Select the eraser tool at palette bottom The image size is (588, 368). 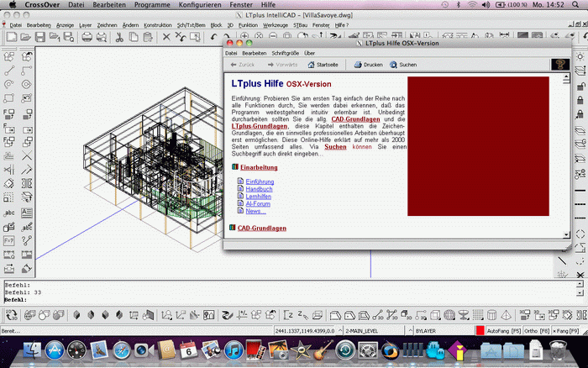pyautogui.click(x=27, y=269)
